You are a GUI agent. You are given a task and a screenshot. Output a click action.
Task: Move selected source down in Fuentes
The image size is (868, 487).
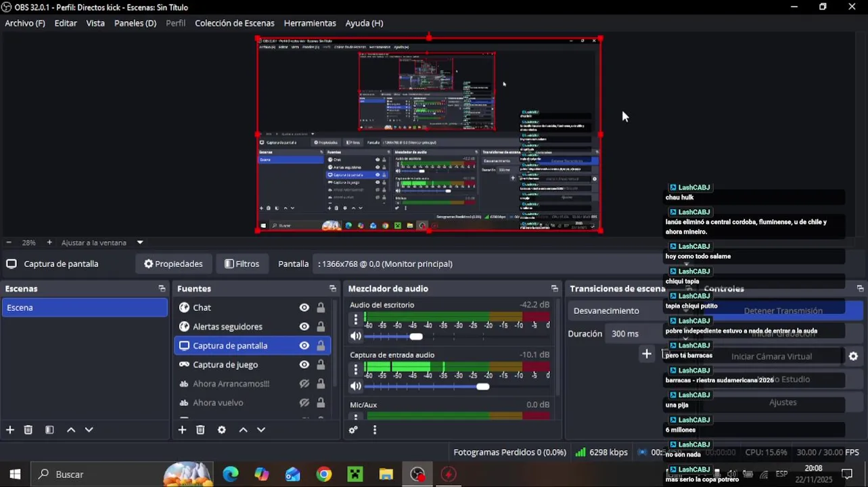tap(261, 430)
